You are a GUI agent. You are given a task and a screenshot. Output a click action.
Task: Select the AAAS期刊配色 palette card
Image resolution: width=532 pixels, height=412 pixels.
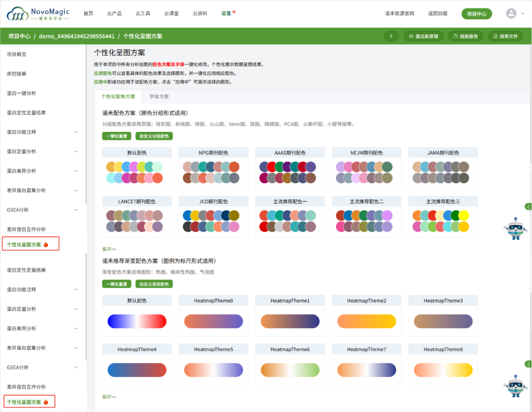click(x=290, y=168)
